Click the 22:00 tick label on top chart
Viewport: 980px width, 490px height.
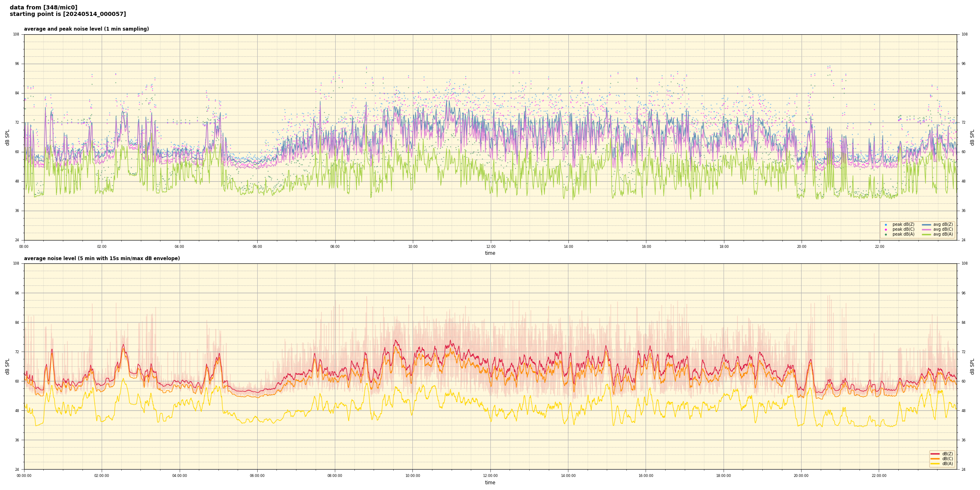click(879, 247)
